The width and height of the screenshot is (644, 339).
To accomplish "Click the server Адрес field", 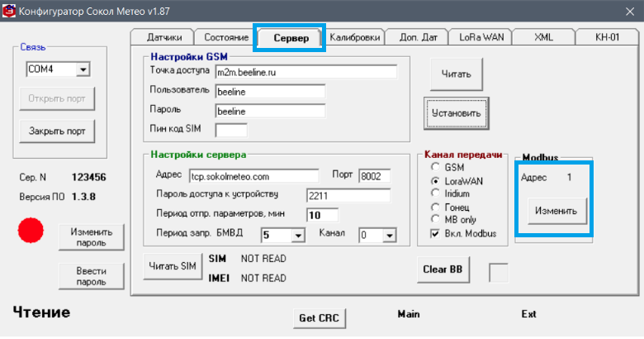I will pos(253,176).
